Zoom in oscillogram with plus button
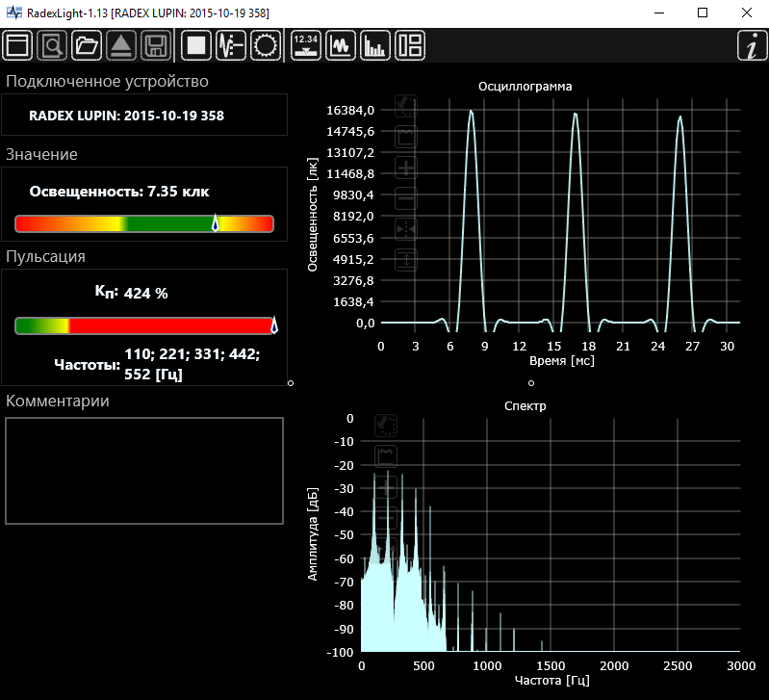769x700 pixels. [406, 169]
